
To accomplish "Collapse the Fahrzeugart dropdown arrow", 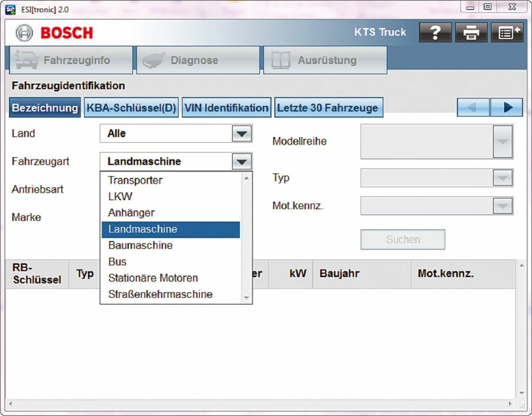I will point(242,162).
